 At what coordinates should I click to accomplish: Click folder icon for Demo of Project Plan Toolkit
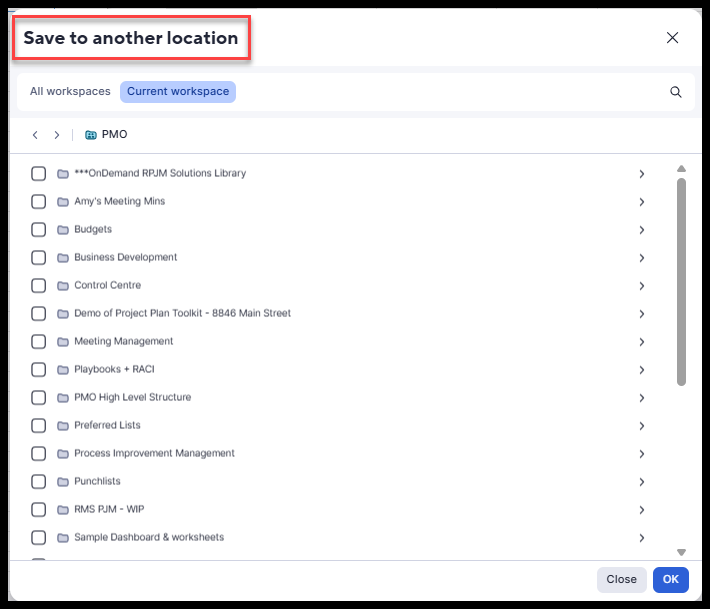(63, 313)
